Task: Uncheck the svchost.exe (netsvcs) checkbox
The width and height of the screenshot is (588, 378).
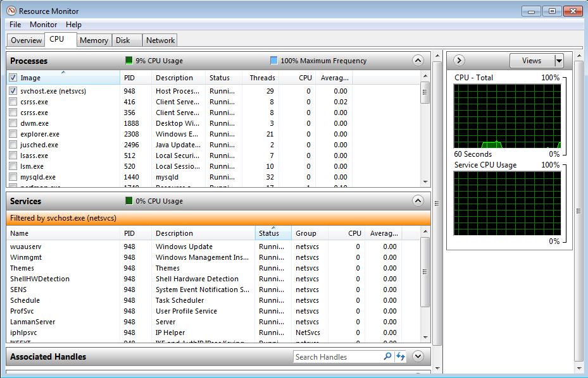Action: pyautogui.click(x=13, y=91)
